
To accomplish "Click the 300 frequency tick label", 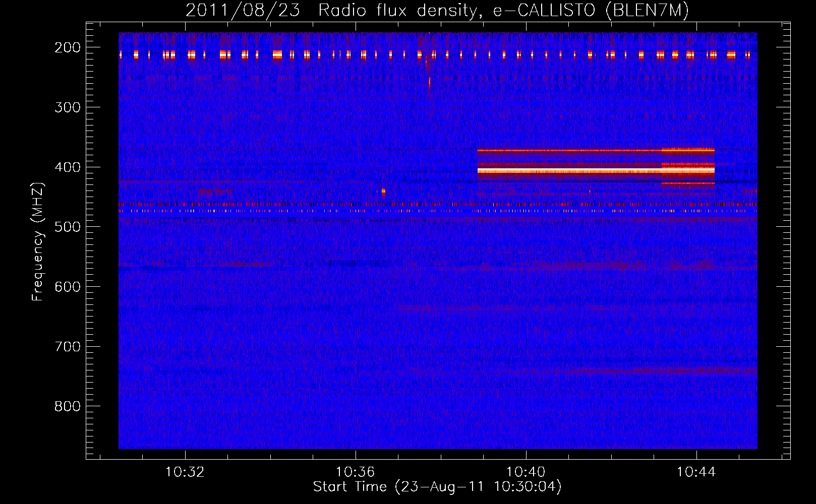I will click(x=68, y=107).
